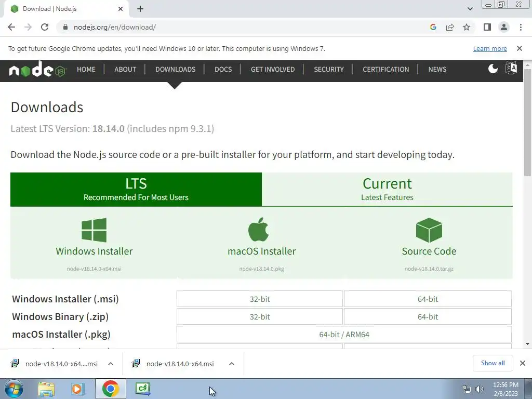Open the C# app in taskbar

point(142,389)
